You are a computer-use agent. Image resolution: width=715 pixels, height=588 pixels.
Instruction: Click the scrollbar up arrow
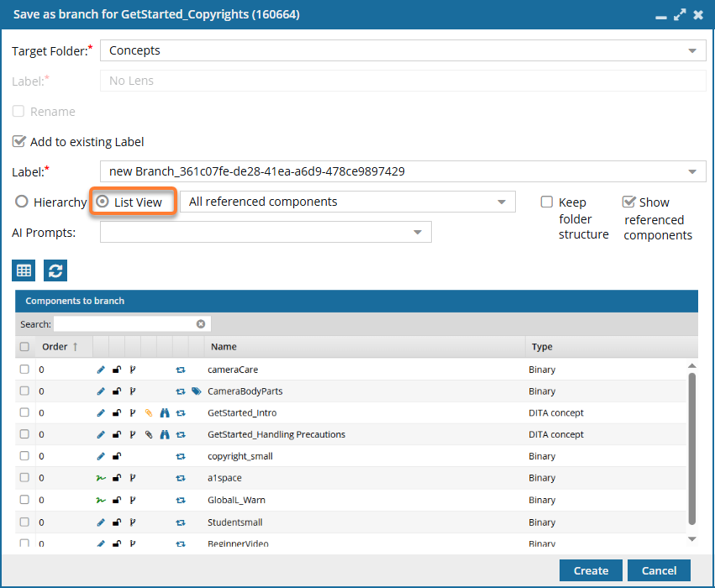[691, 366]
